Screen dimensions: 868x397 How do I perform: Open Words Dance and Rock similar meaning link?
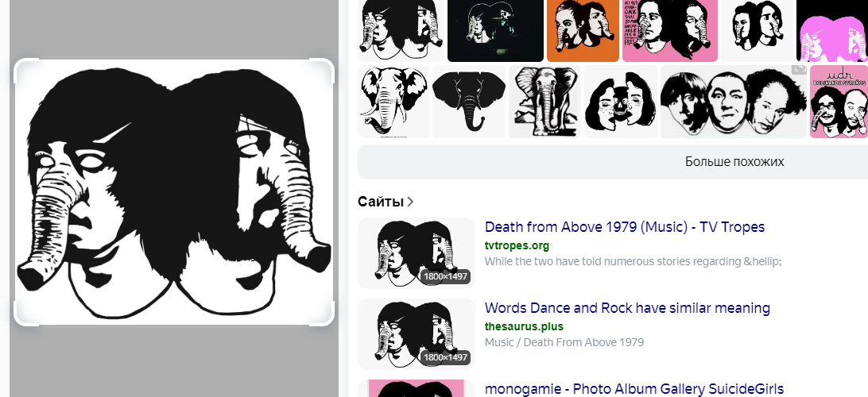[x=627, y=308]
